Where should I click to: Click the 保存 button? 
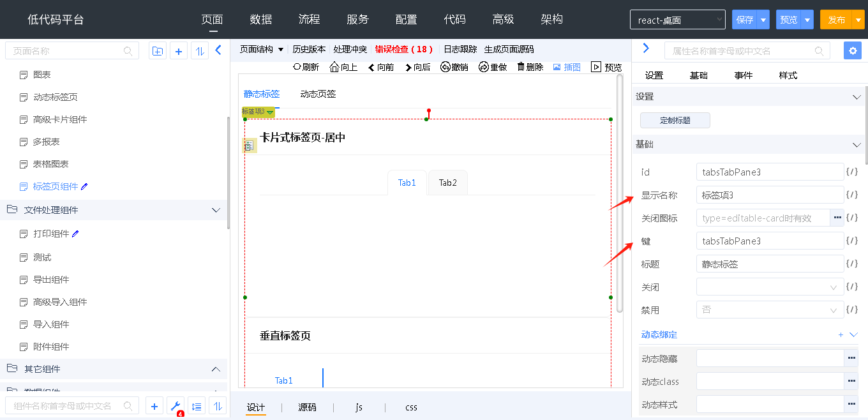point(745,20)
